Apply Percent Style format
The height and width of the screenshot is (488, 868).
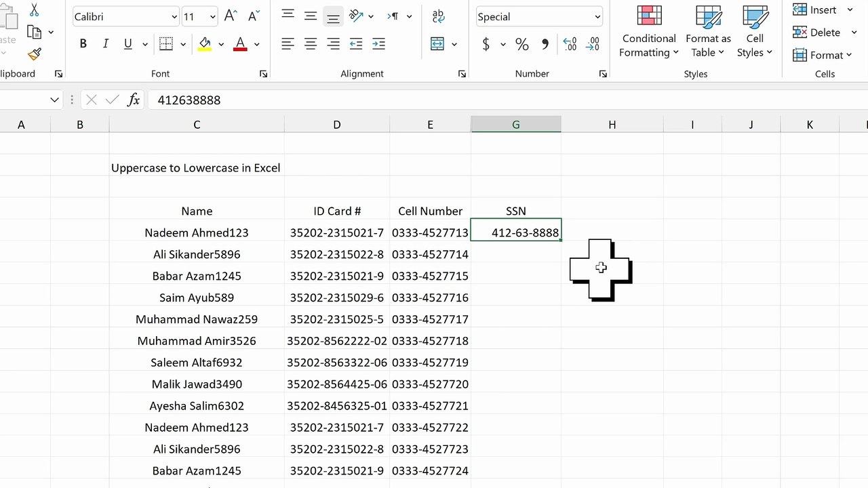click(x=521, y=44)
